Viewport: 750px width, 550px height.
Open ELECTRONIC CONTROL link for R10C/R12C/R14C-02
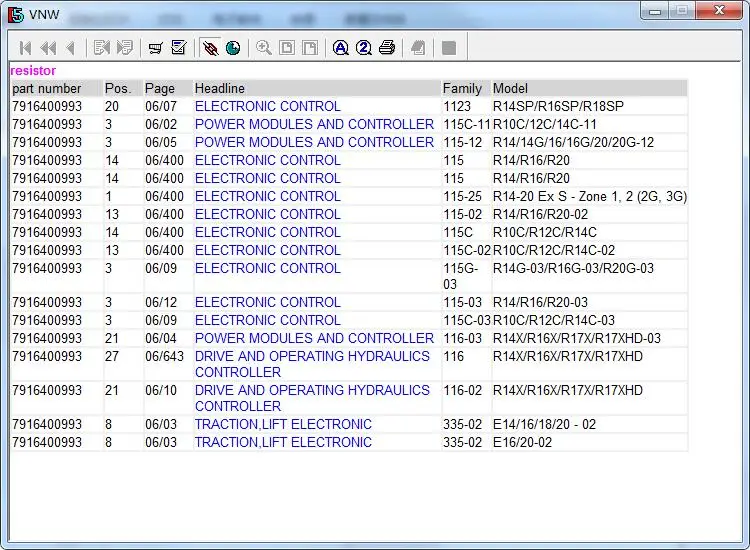pyautogui.click(x=267, y=251)
